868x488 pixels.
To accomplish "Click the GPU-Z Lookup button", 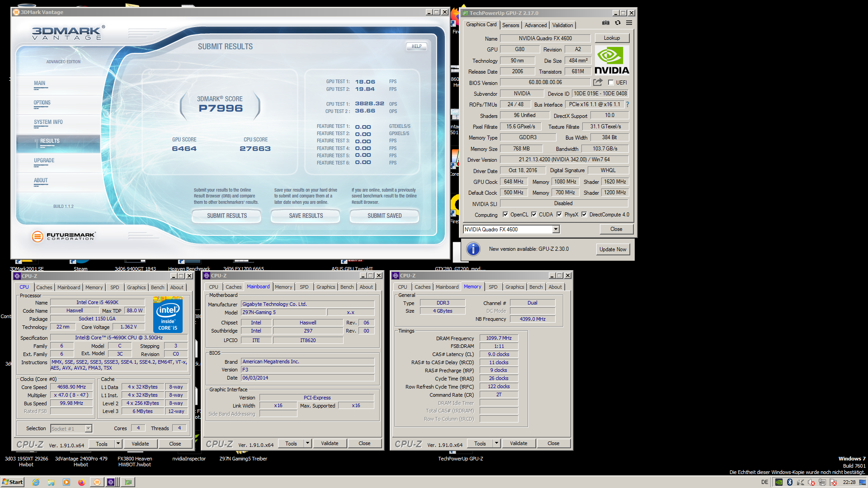I will (x=612, y=38).
